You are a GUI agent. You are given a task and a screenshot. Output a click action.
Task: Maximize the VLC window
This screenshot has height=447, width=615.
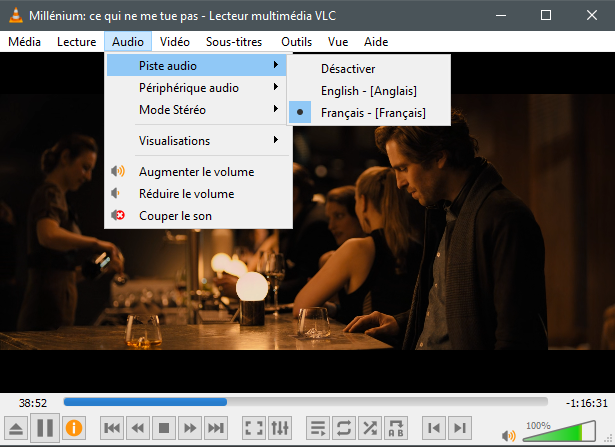point(546,15)
